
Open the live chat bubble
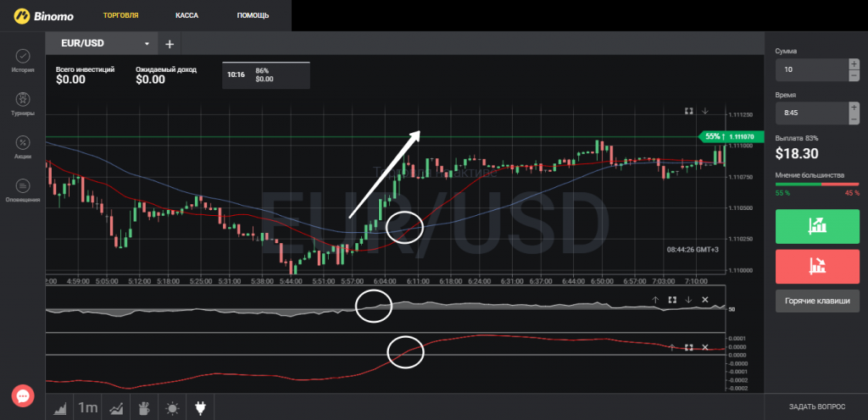coord(23,395)
